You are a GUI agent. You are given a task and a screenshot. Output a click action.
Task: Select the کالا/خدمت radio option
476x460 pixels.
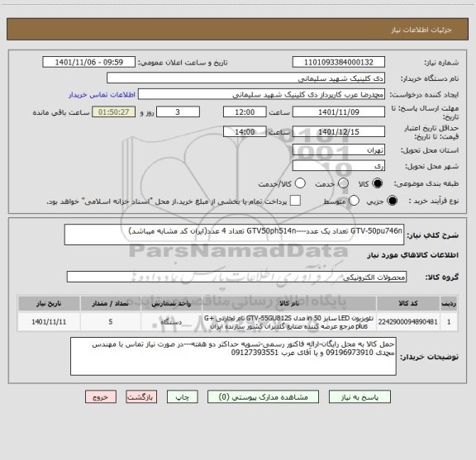(x=300, y=183)
